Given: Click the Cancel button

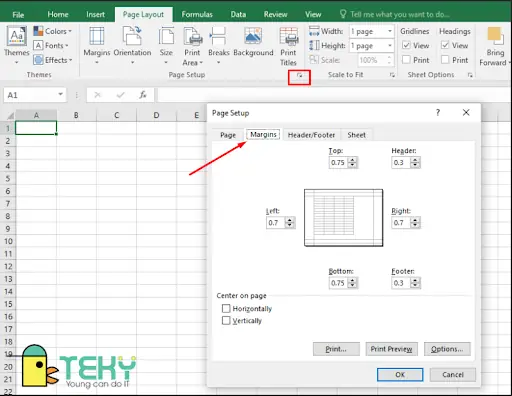Looking at the screenshot, I should click(x=453, y=375).
